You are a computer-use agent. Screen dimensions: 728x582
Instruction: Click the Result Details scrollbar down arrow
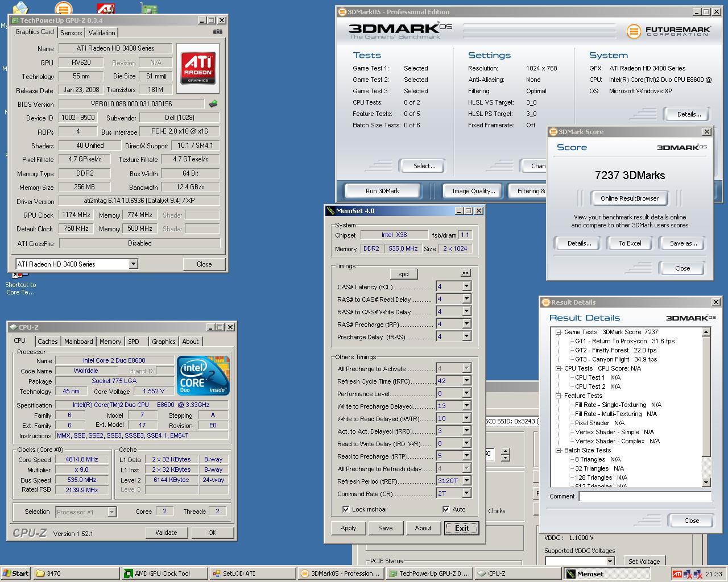706,483
